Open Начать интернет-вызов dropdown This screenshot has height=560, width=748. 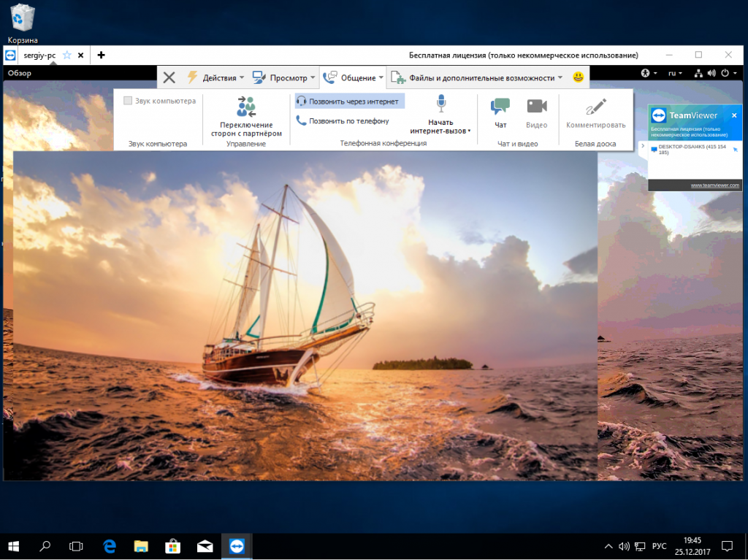click(x=441, y=126)
